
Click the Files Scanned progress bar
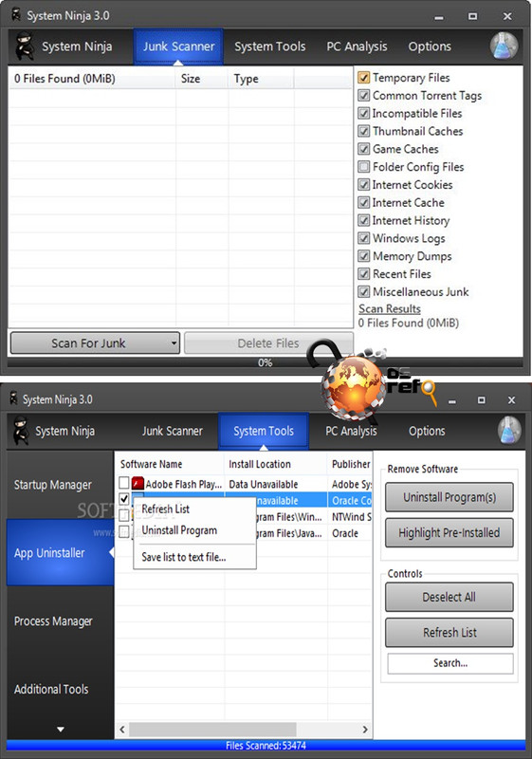click(266, 746)
